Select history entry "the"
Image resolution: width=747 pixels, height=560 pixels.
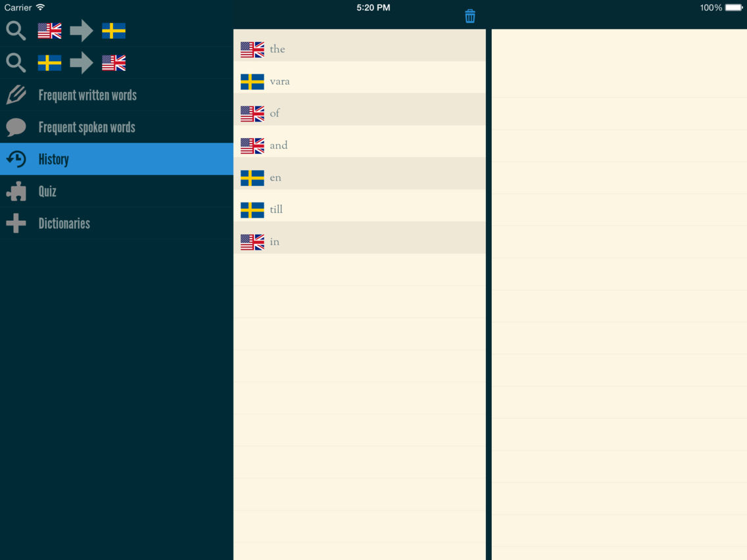360,45
